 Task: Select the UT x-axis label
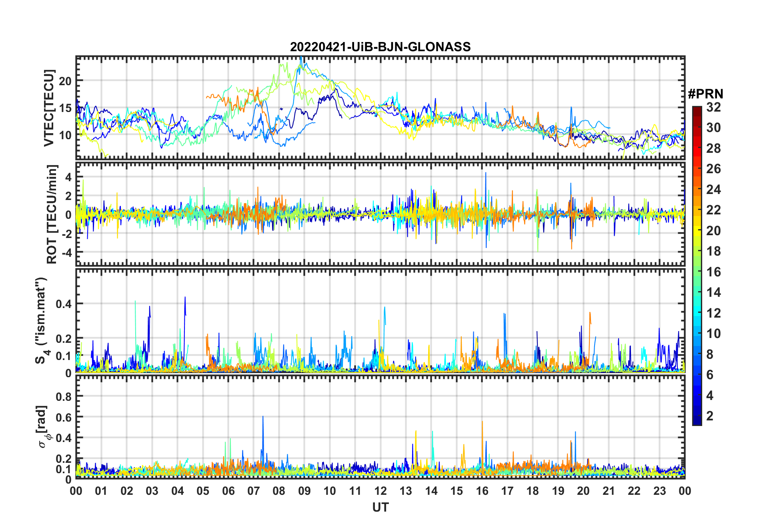click(x=380, y=507)
